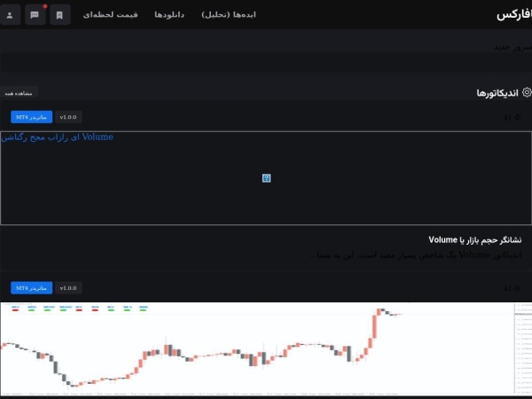Click v1.0.0 badge on the second card
Viewport: 532px width, 399px height.
coord(68,288)
